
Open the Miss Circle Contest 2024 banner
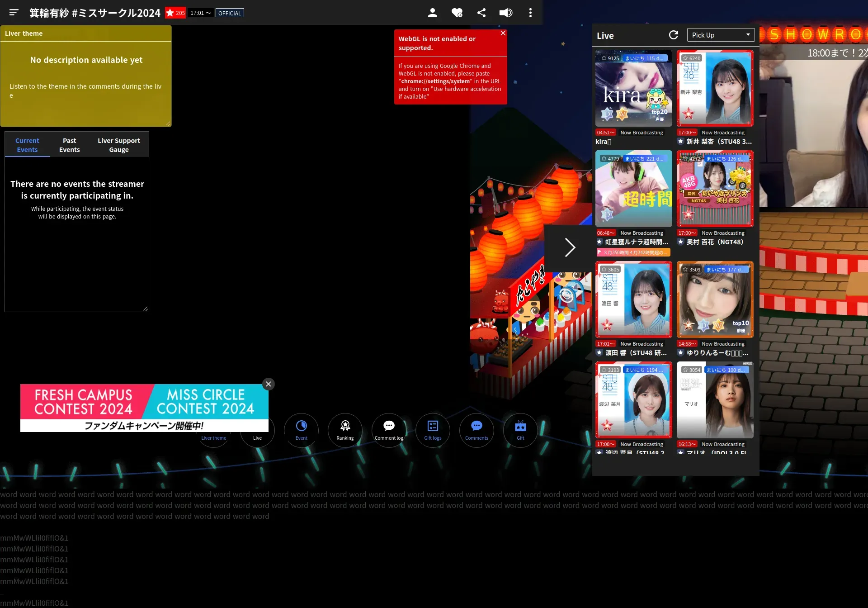point(206,402)
